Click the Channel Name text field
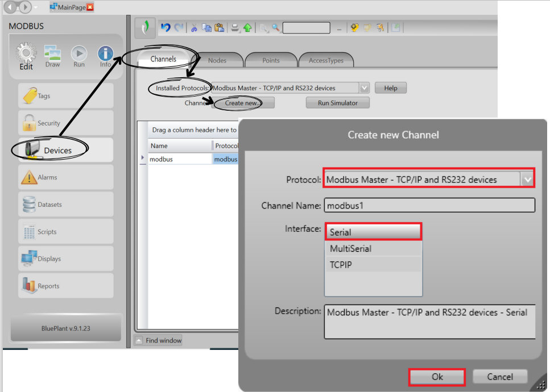This screenshot has height=392, width=550. coord(429,206)
